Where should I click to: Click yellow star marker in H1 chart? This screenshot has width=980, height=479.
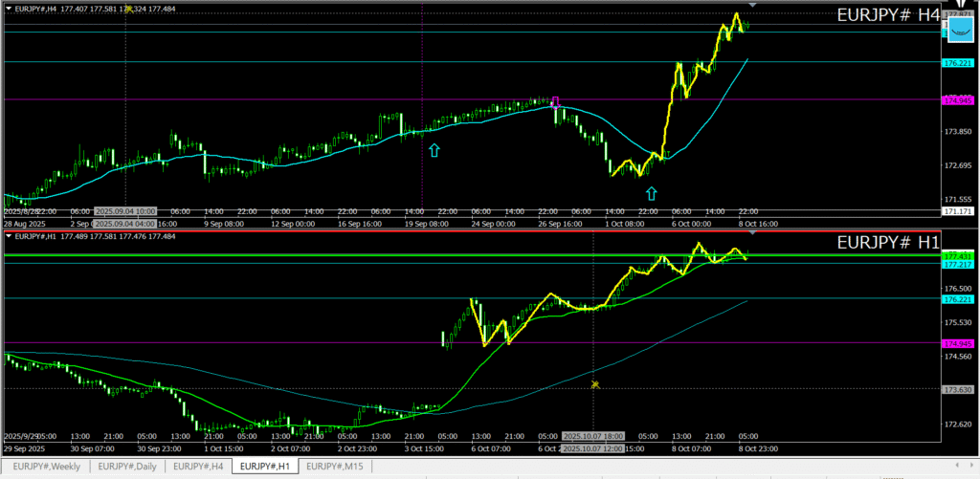pyautogui.click(x=595, y=384)
